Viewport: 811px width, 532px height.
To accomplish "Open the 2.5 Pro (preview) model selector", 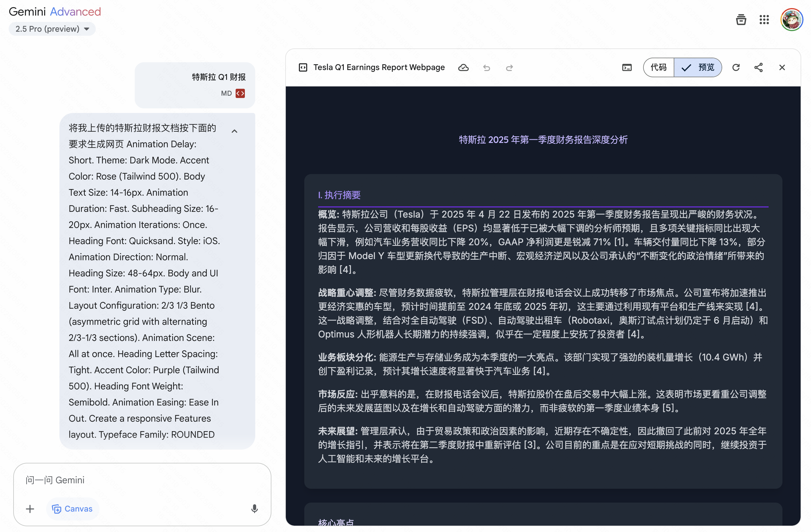I will 52,29.
